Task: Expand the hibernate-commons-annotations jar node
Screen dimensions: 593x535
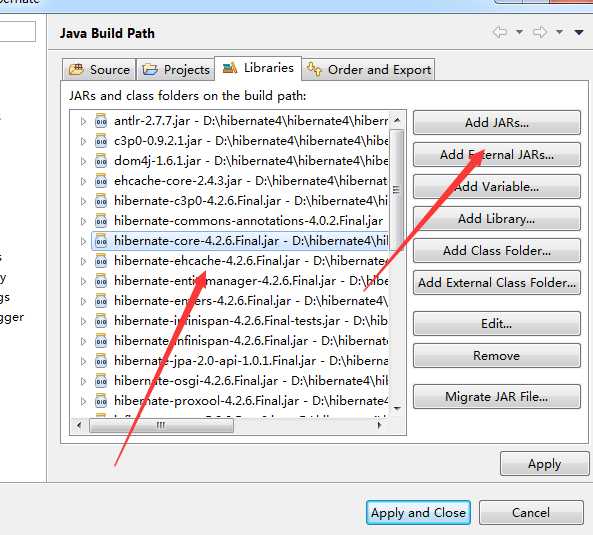Action: click(x=83, y=222)
